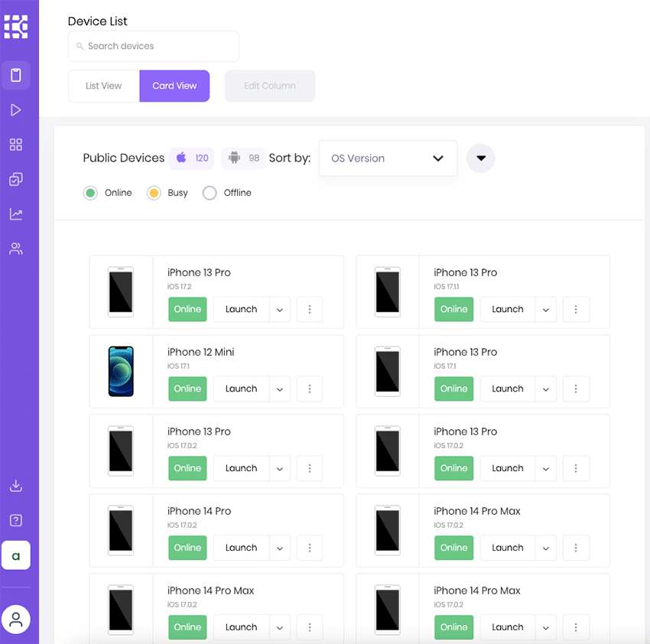Select the Busy status filter
The image size is (650, 644).
tap(154, 193)
